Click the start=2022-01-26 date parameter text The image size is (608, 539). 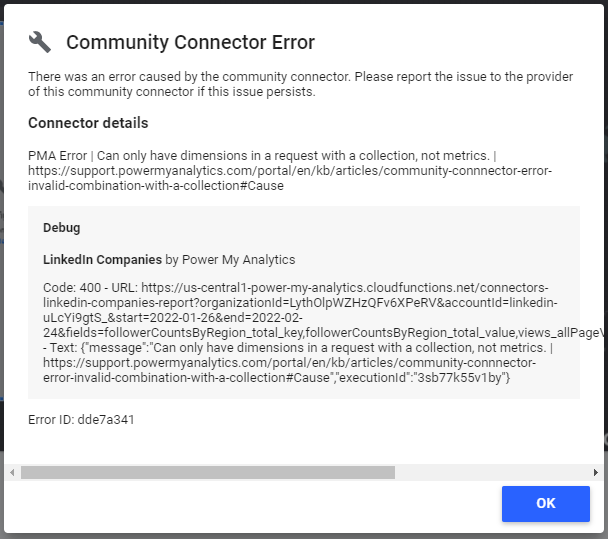[x=403, y=318]
